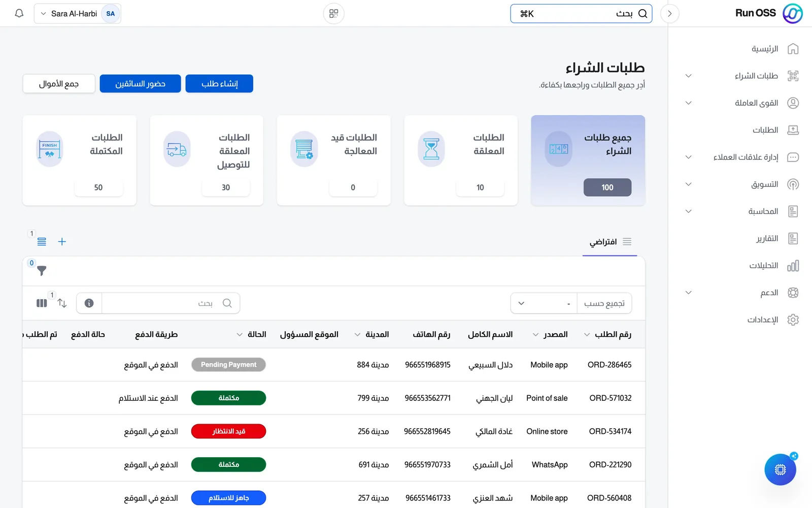Open الرئيسية in the sidebar
This screenshot has width=812, height=508.
(765, 49)
